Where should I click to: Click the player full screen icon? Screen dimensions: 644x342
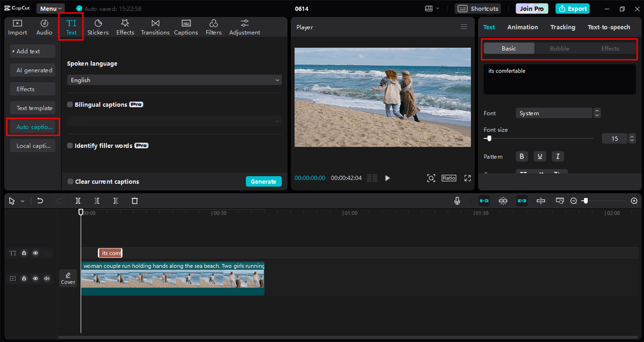pos(467,178)
